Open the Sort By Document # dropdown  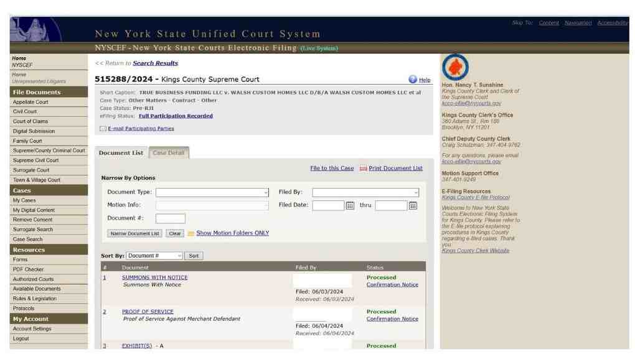tap(154, 256)
